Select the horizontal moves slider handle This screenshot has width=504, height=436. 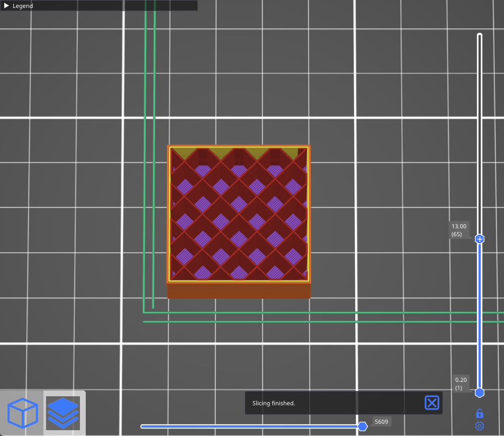pyautogui.click(x=363, y=426)
